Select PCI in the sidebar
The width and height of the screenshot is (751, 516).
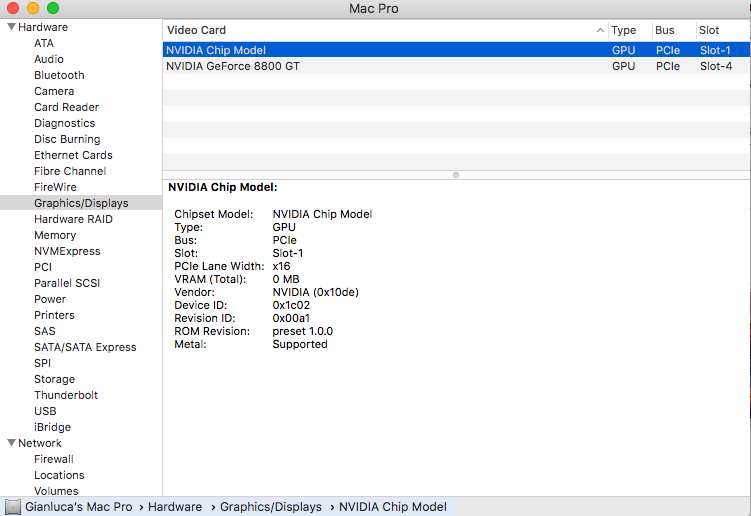click(x=43, y=267)
